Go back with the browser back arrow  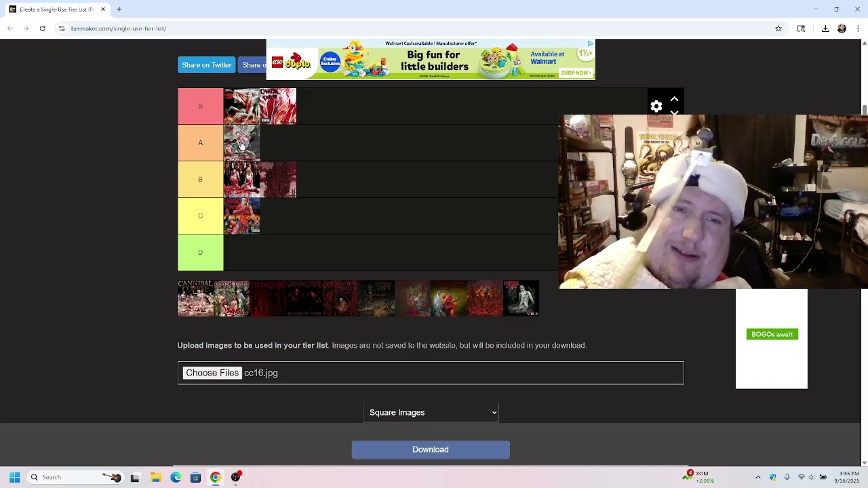coord(9,28)
